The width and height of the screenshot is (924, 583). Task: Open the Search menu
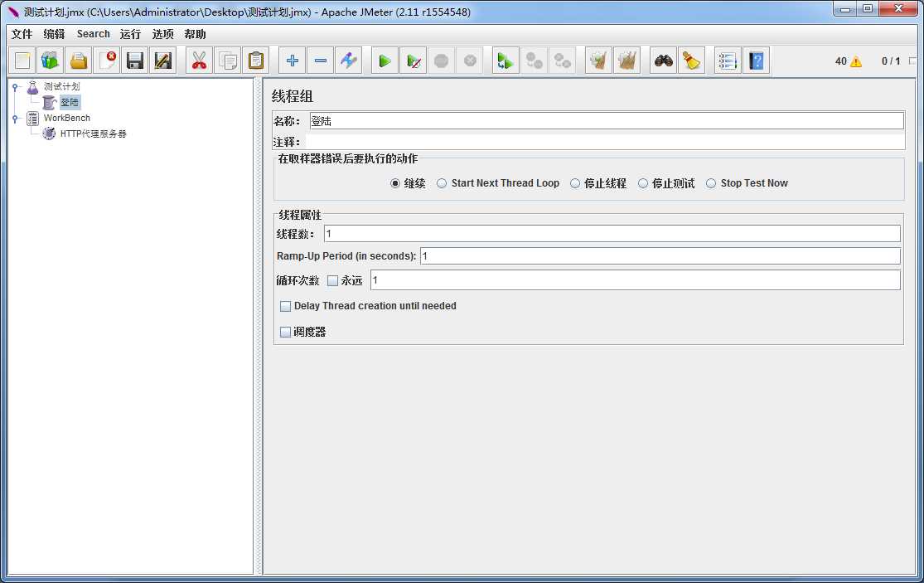click(93, 34)
